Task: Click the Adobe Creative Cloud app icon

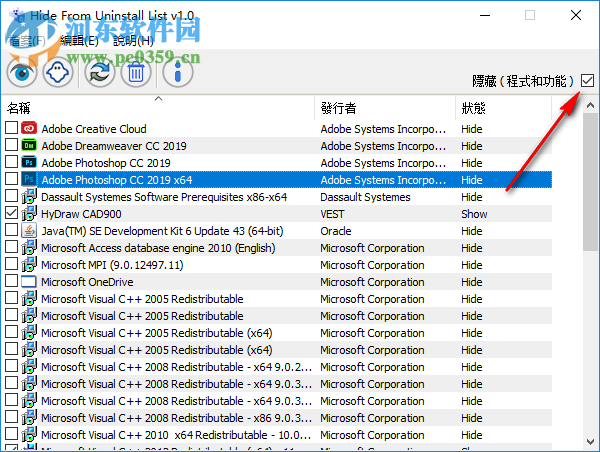Action: click(x=29, y=129)
